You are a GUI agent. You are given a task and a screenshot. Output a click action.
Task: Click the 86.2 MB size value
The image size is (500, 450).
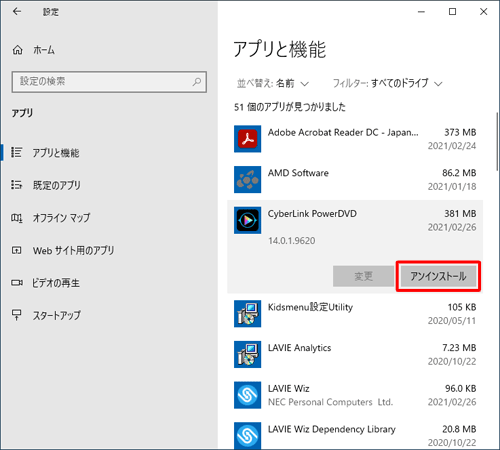(x=459, y=173)
